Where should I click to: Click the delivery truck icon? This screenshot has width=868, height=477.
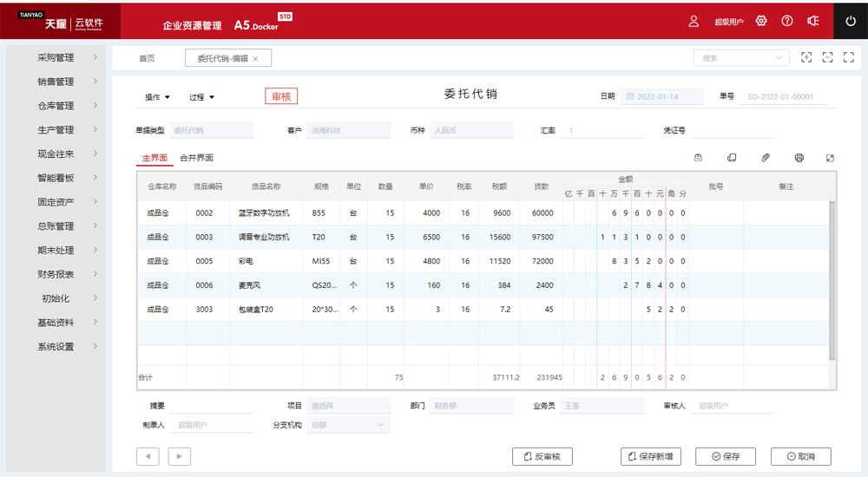pyautogui.click(x=731, y=158)
